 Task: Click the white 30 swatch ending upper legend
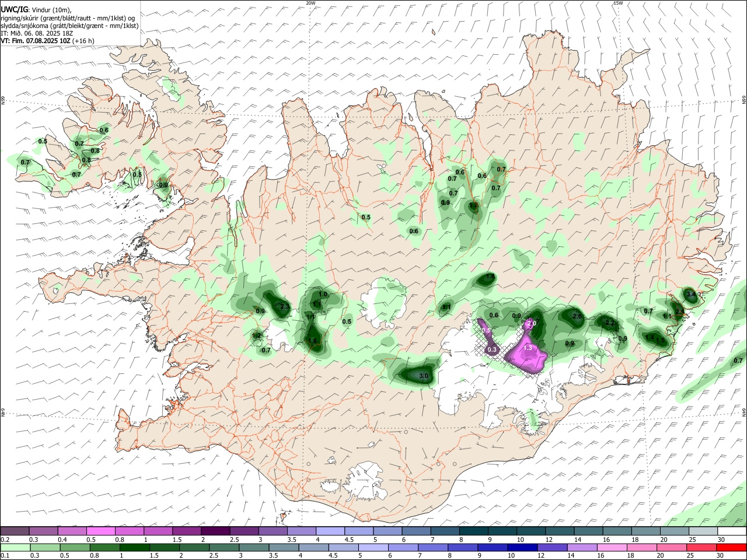click(x=732, y=531)
